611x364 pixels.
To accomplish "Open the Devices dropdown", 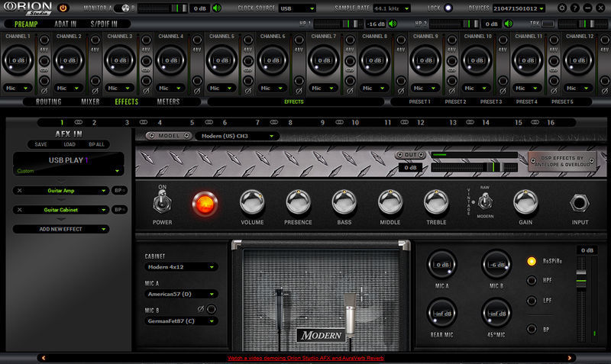I will tap(519, 8).
